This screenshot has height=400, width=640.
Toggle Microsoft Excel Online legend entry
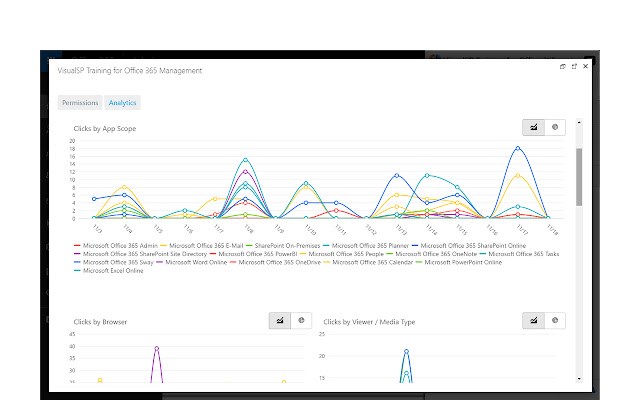(109, 271)
